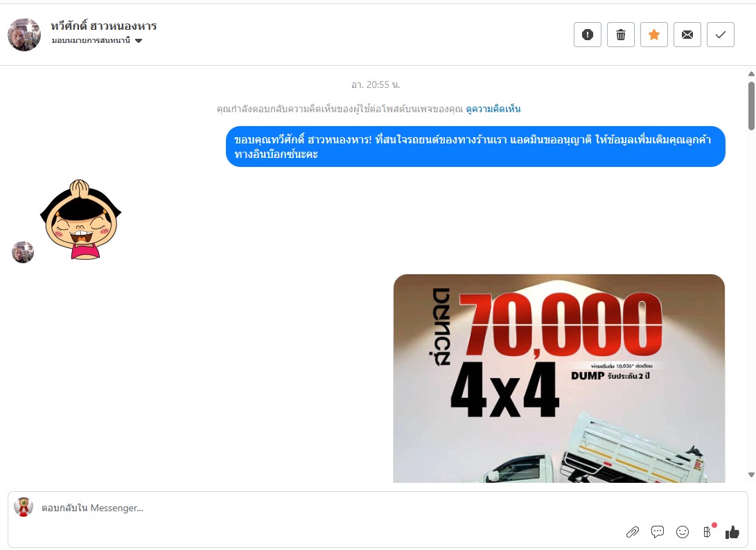
Task: Open the มอบหมายการสนทนานี้ assignment dropdown
Action: tap(97, 40)
